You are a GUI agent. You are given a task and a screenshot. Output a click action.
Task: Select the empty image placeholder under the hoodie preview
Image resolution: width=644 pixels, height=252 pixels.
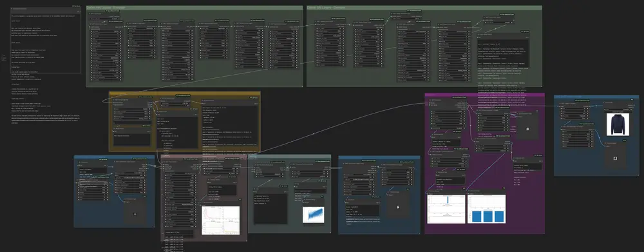[616, 158]
